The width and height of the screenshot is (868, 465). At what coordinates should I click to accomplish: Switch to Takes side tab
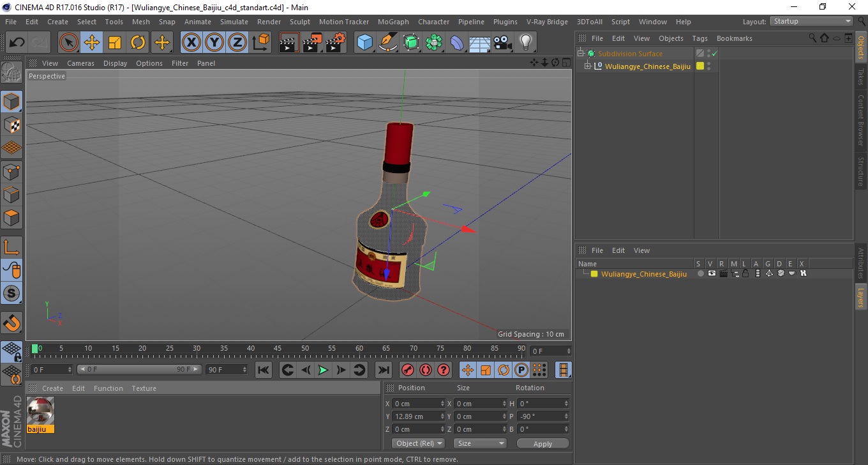(x=861, y=77)
